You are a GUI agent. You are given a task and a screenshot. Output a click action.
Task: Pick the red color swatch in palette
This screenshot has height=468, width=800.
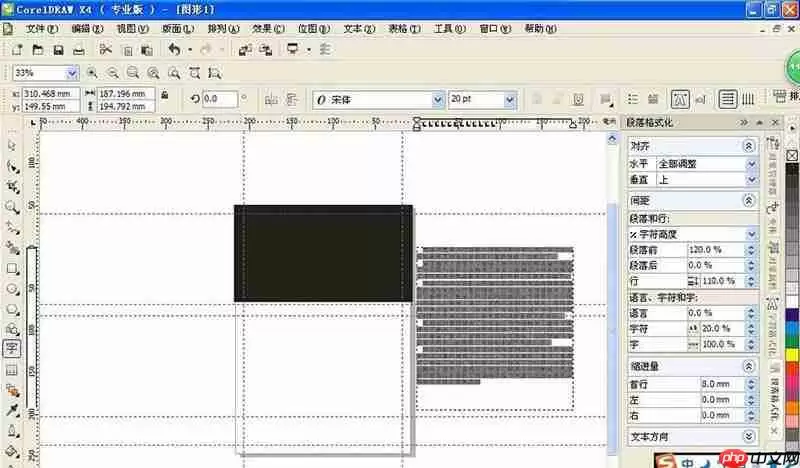point(792,368)
